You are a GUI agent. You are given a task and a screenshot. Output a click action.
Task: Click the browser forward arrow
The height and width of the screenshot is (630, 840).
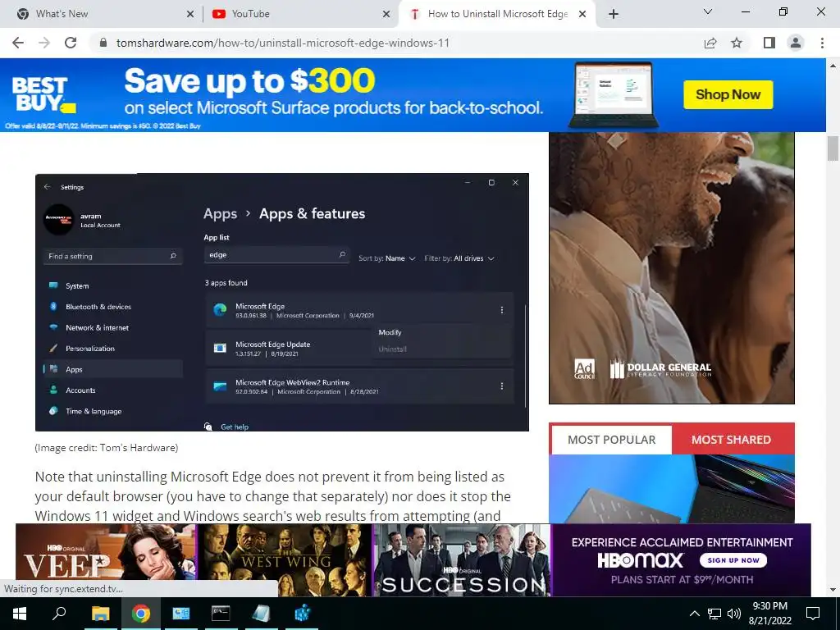[44, 43]
